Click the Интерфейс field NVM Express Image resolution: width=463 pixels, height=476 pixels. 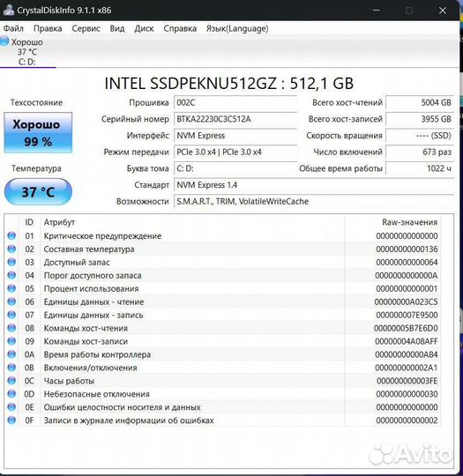click(x=235, y=136)
